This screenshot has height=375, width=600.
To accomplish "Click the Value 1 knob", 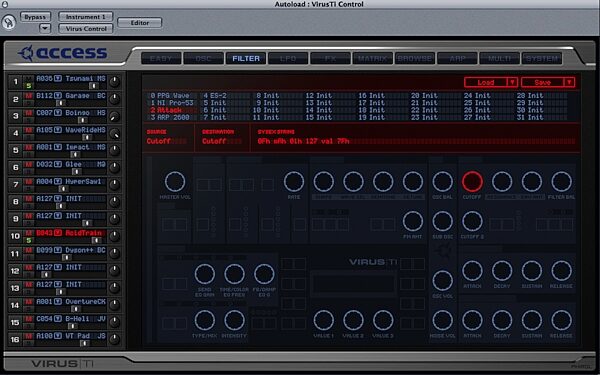I will coord(324,320).
